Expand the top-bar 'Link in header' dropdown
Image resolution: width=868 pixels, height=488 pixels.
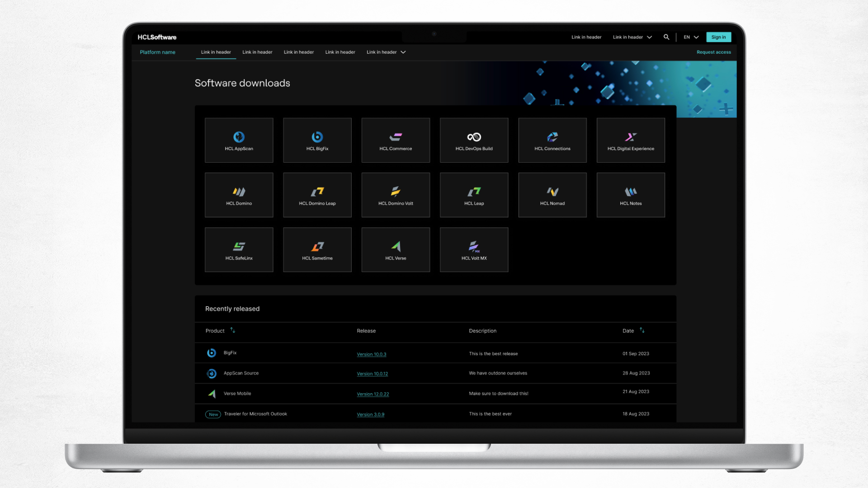[x=632, y=37]
